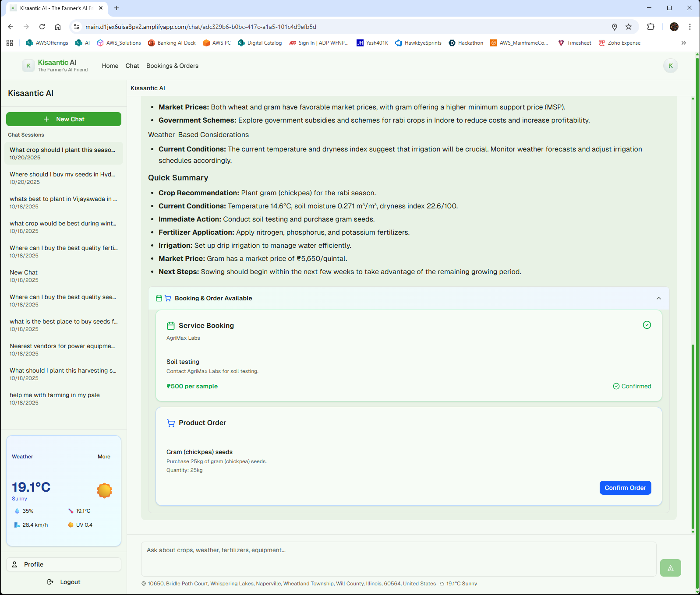Open the Chat nav item
The height and width of the screenshot is (595, 700).
pyautogui.click(x=132, y=66)
